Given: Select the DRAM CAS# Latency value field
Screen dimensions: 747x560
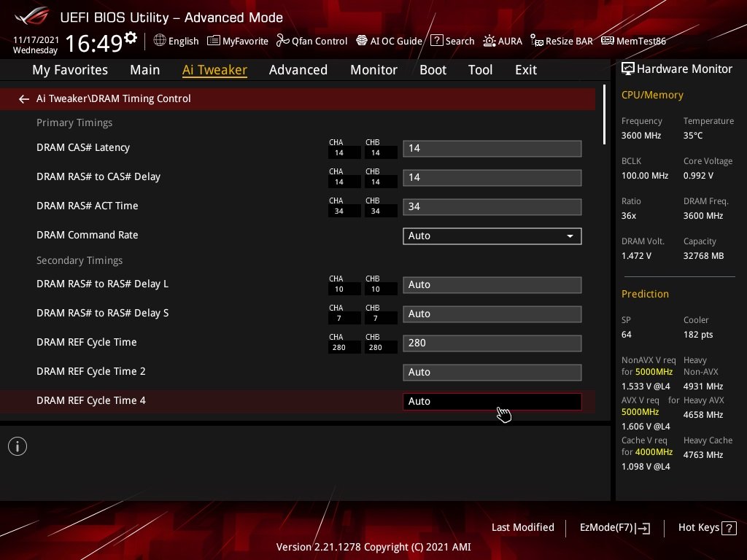Looking at the screenshot, I should tap(492, 149).
